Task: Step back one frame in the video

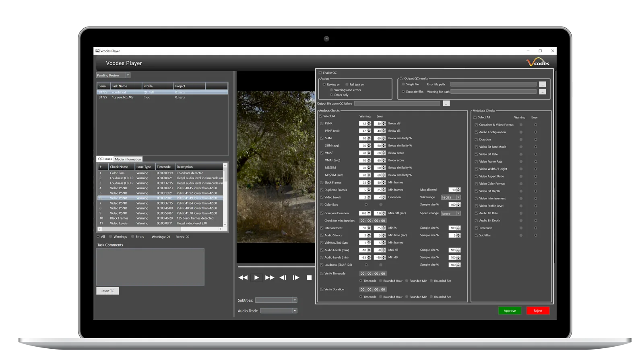Action: [283, 277]
